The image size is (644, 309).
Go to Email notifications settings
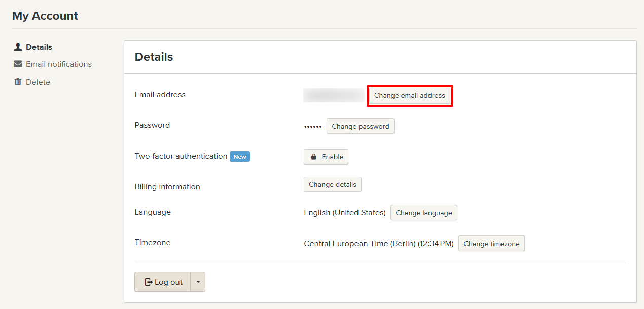click(59, 64)
